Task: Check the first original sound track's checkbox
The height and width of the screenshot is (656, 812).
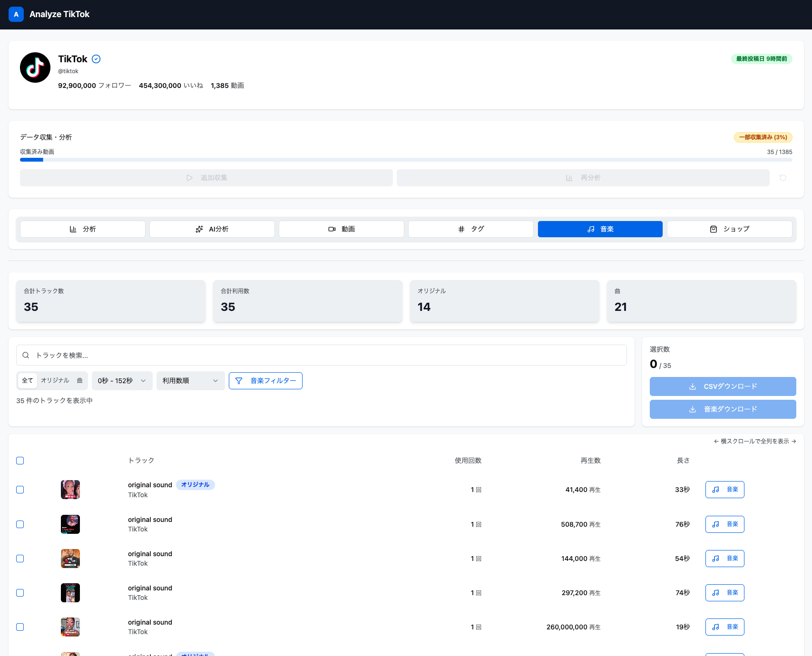Action: (x=20, y=489)
